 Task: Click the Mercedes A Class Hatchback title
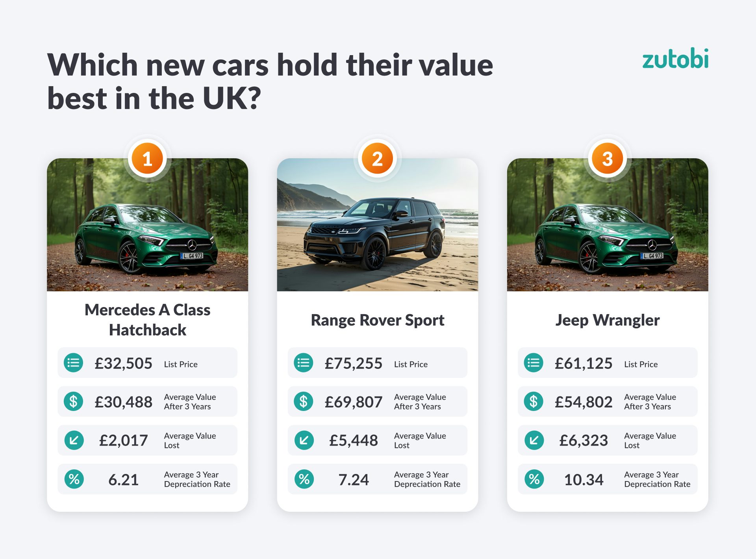click(x=147, y=320)
